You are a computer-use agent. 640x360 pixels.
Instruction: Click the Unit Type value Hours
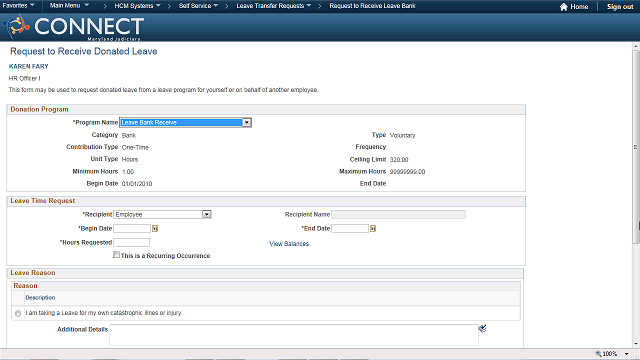click(130, 159)
